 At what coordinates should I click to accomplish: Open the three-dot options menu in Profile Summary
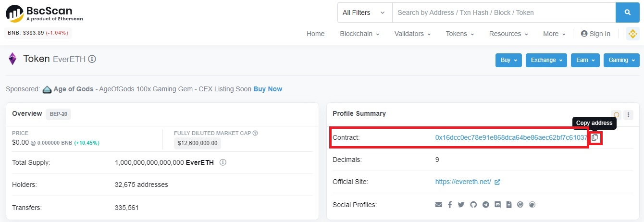pos(629,115)
